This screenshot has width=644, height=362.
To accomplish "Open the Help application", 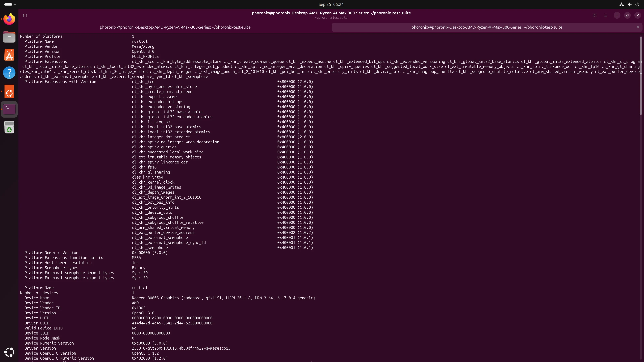I will click(x=9, y=73).
